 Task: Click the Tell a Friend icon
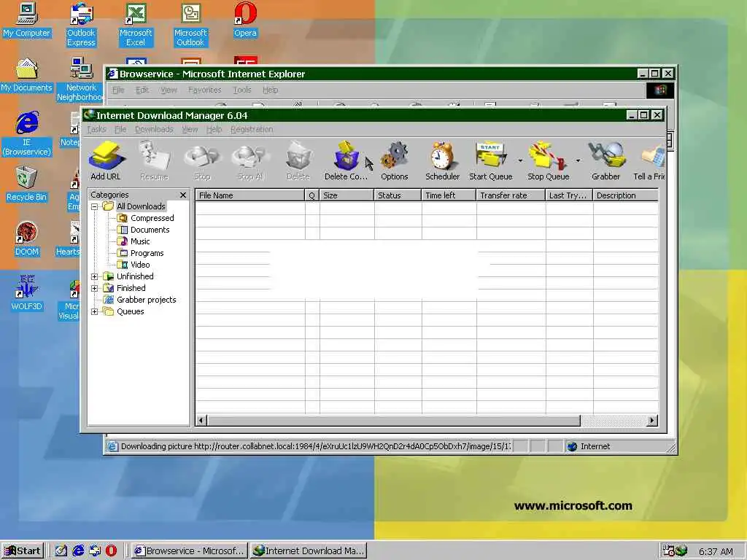[x=649, y=161]
